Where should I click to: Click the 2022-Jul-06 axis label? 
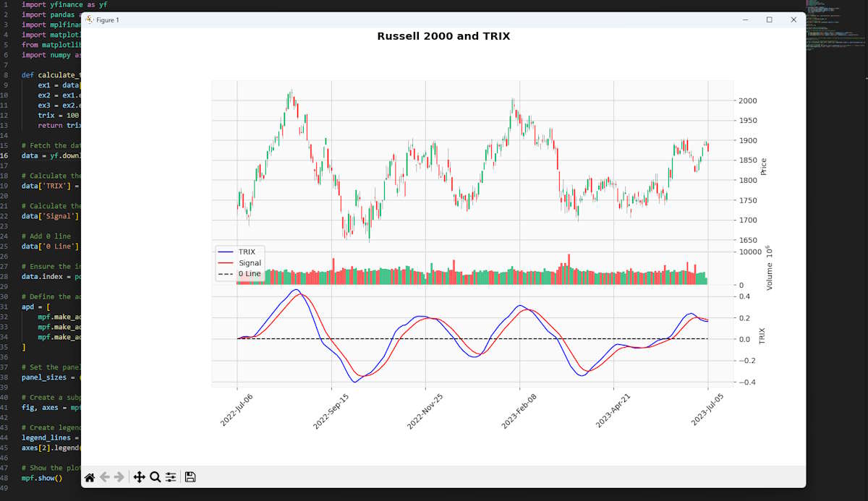pyautogui.click(x=238, y=405)
